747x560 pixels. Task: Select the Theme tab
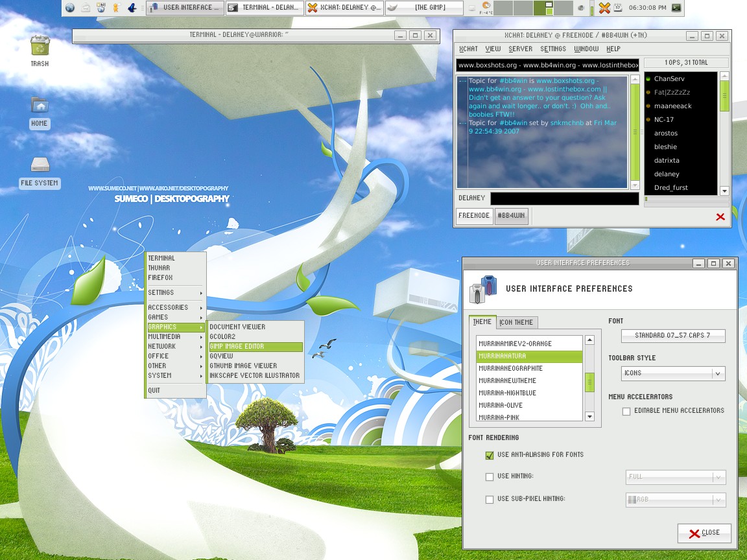(x=482, y=322)
